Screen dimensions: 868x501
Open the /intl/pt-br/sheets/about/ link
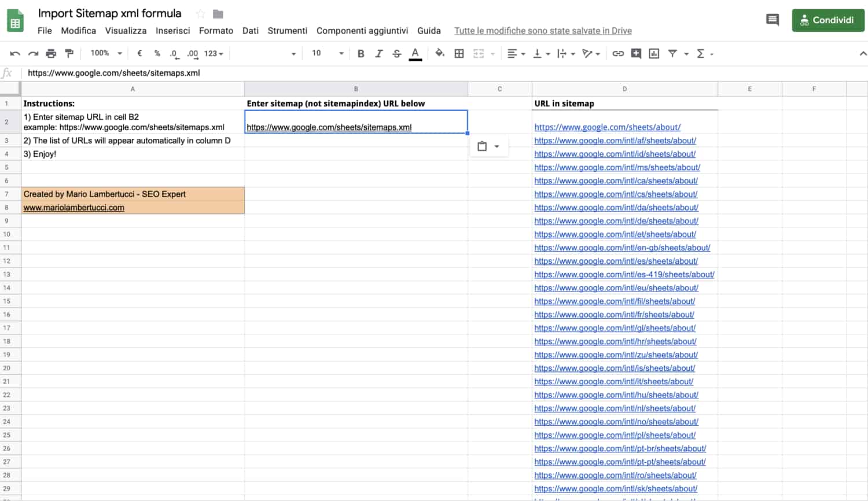[620, 448]
